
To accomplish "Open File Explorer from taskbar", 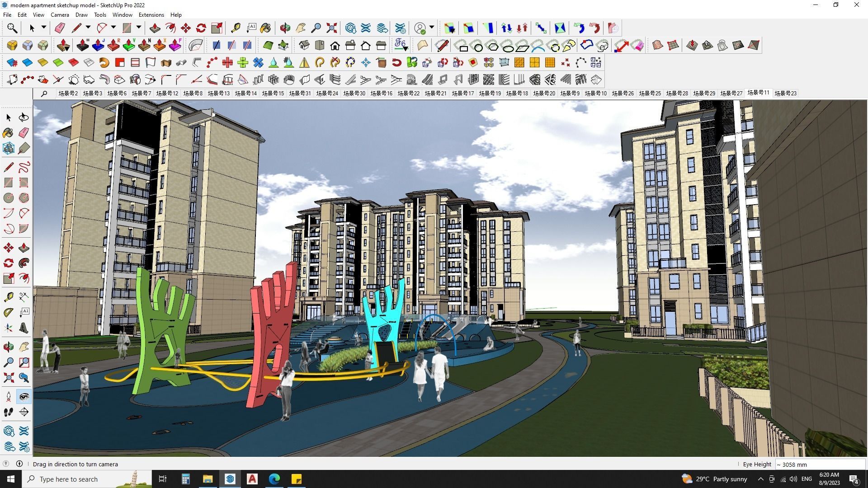I will pyautogui.click(x=208, y=479).
